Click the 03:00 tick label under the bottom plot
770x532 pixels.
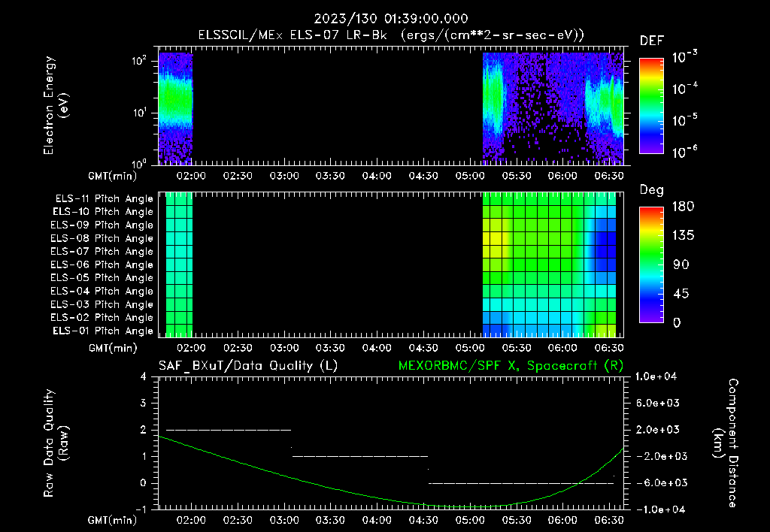[284, 520]
